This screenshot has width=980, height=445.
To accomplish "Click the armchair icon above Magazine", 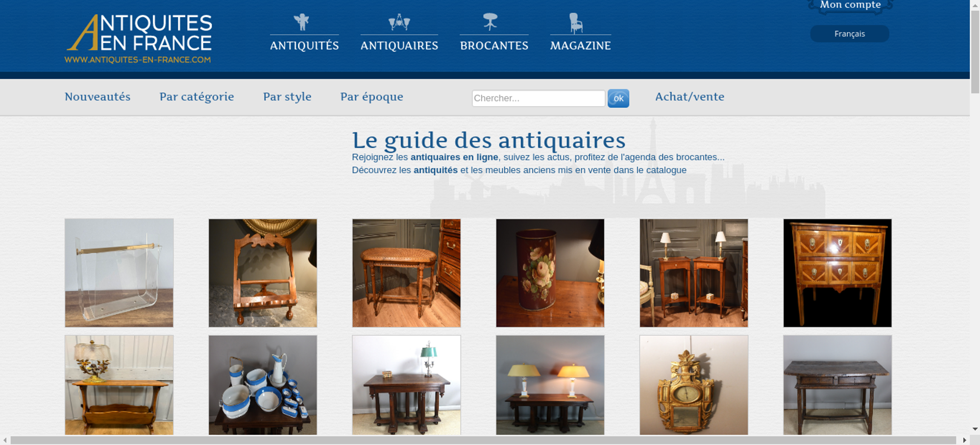I will (576, 23).
